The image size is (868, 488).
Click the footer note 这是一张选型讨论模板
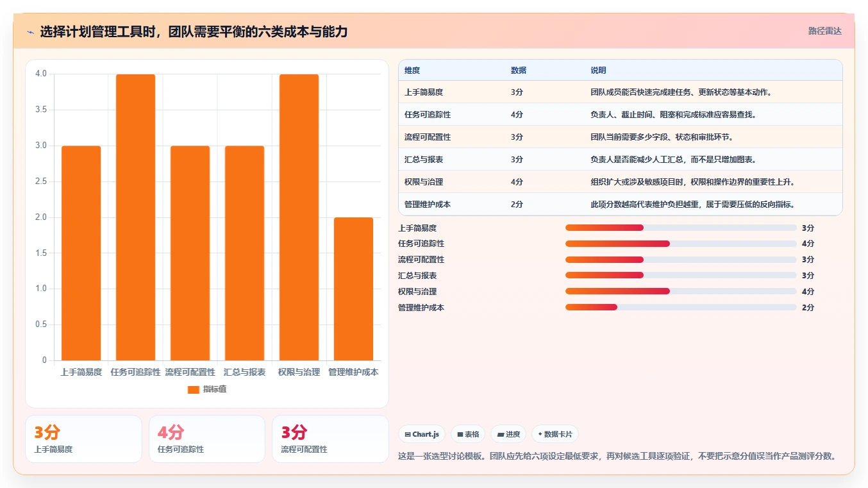(618, 457)
